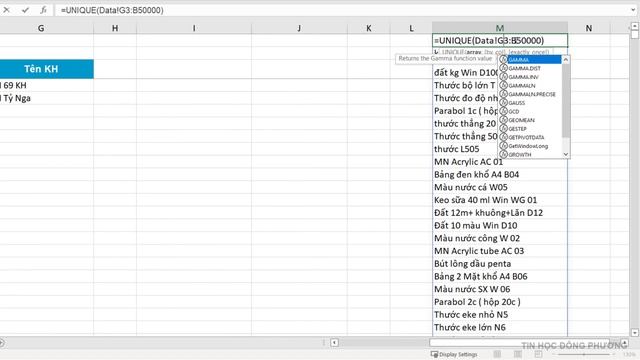
Task: Switch to Page Layout view icon
Action: pos(518,354)
